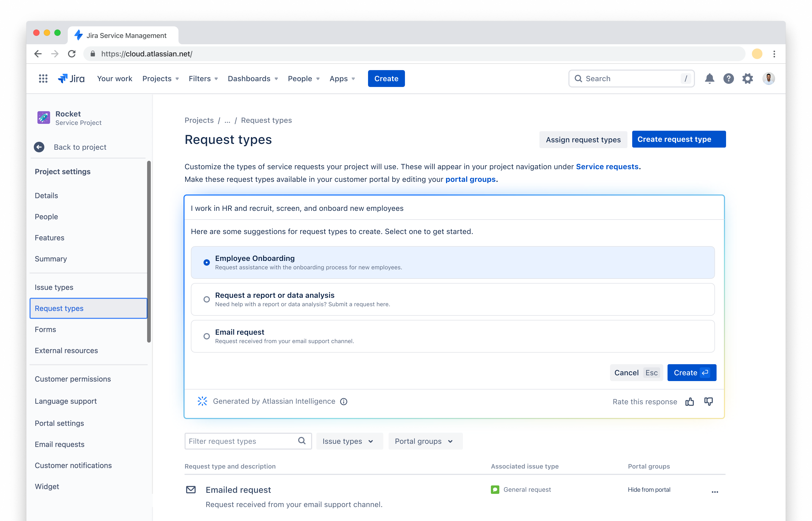This screenshot has height=521, width=812.
Task: Open the notifications bell
Action: pyautogui.click(x=709, y=79)
